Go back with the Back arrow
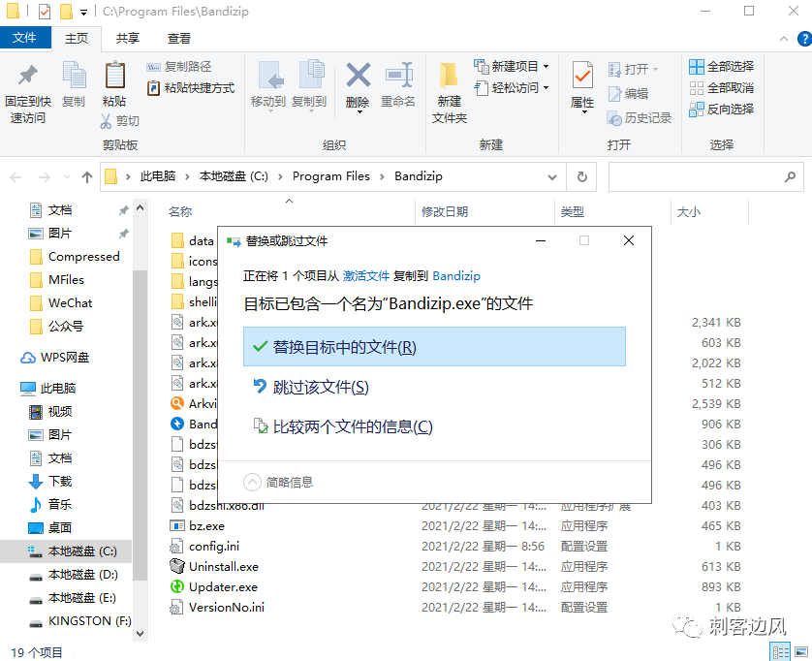Image resolution: width=812 pixels, height=661 pixels. click(16, 177)
